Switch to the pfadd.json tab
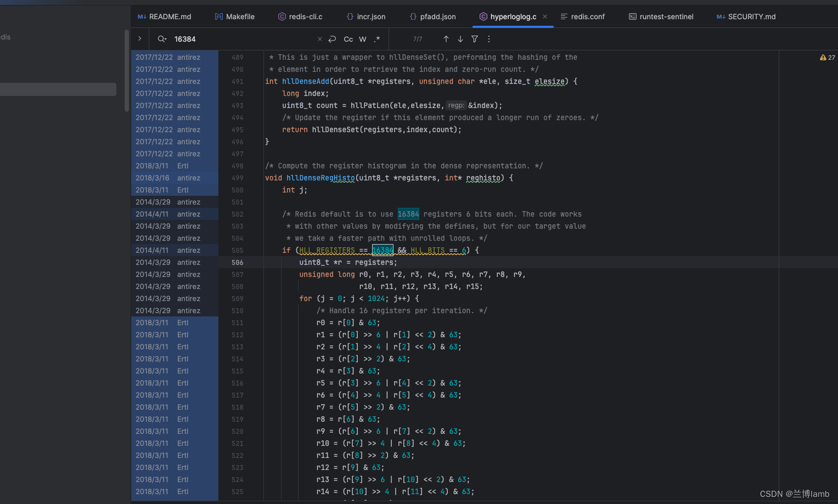Viewport: 838px width, 504px height. point(433,16)
